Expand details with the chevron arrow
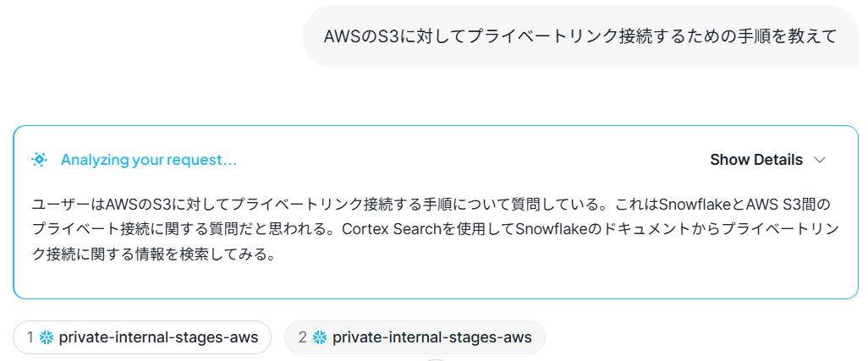The height and width of the screenshot is (361, 868). coord(819,160)
